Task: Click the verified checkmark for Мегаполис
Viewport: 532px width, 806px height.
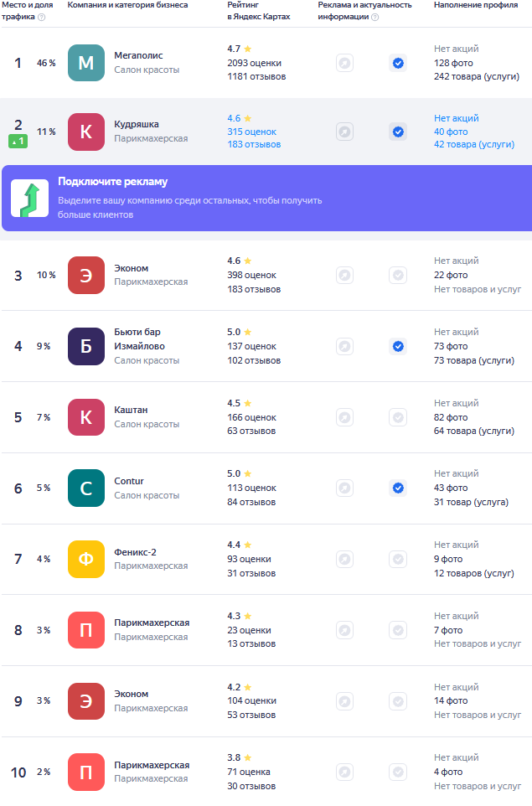Action: (x=398, y=63)
